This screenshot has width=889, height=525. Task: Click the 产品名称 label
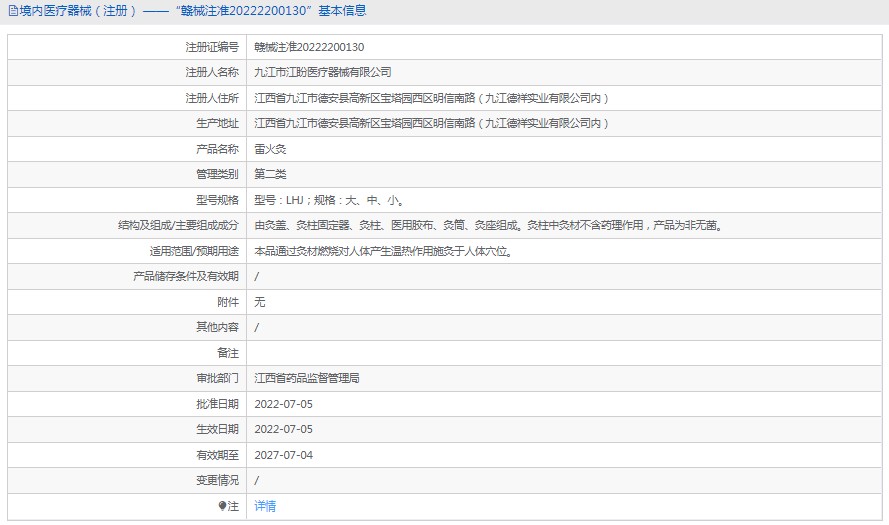click(218, 149)
